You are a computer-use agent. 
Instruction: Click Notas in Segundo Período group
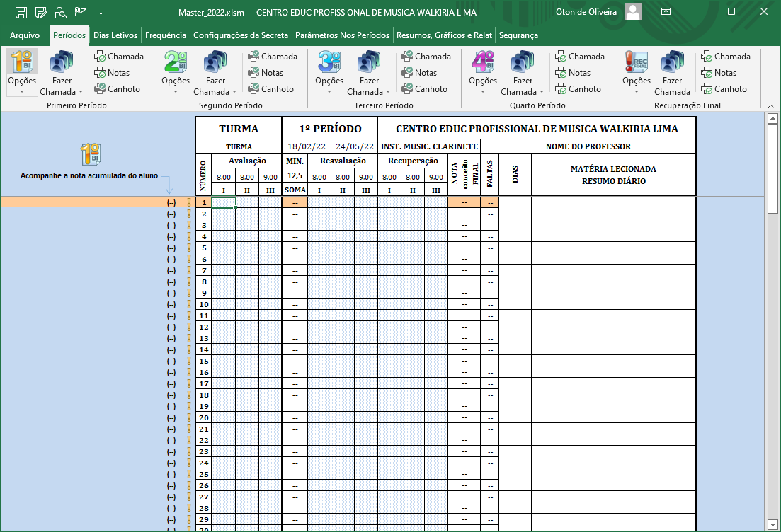(266, 73)
